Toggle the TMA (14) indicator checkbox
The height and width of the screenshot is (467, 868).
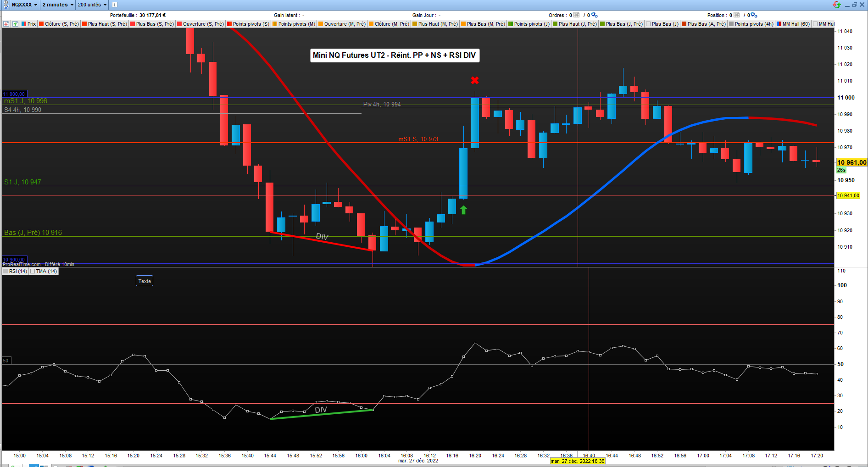(x=33, y=271)
